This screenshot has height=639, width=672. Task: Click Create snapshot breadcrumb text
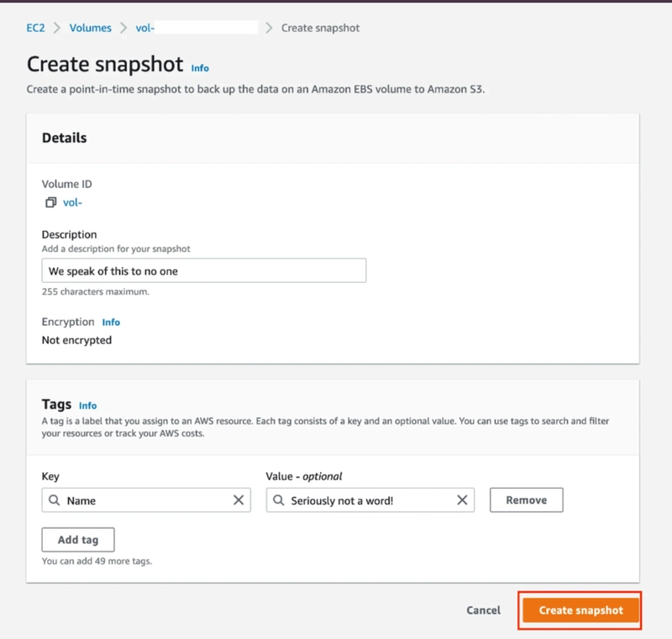pyautogui.click(x=320, y=28)
